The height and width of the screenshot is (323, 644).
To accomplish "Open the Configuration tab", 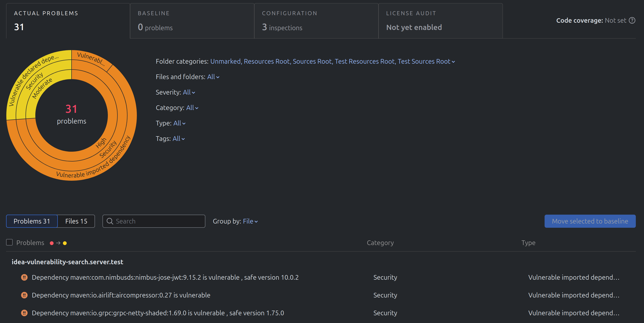I will 316,21.
